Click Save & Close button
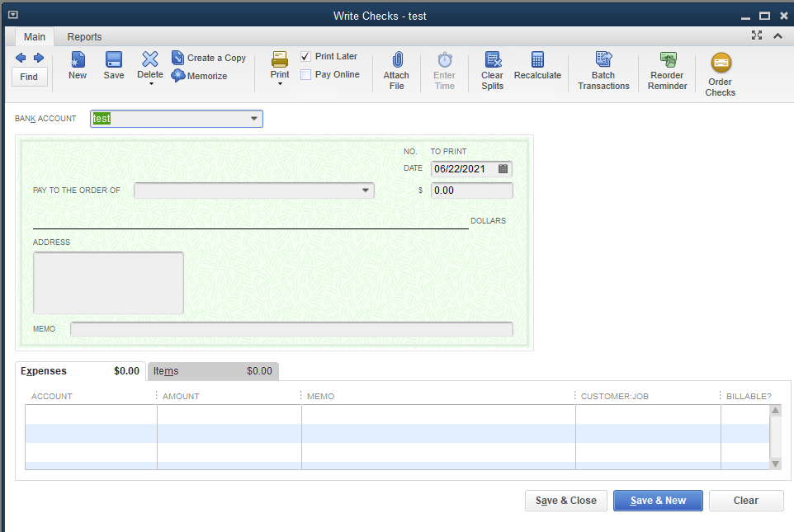 (566, 501)
